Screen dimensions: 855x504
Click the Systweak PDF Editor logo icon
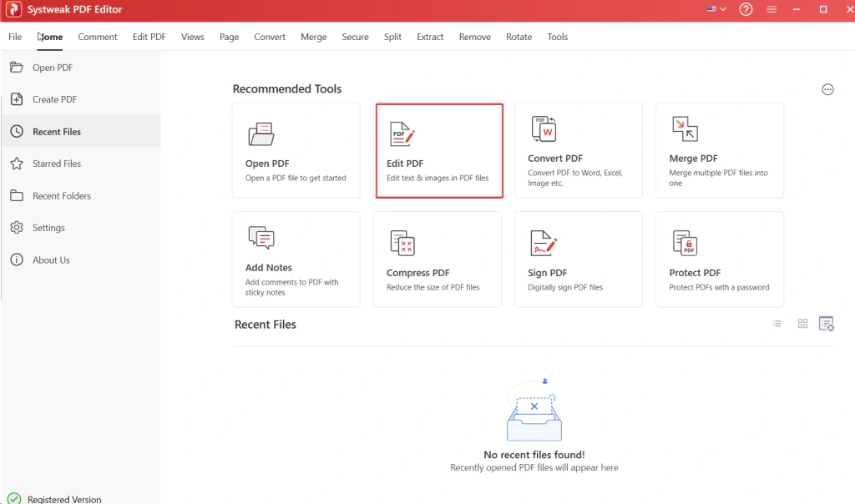(13, 9)
